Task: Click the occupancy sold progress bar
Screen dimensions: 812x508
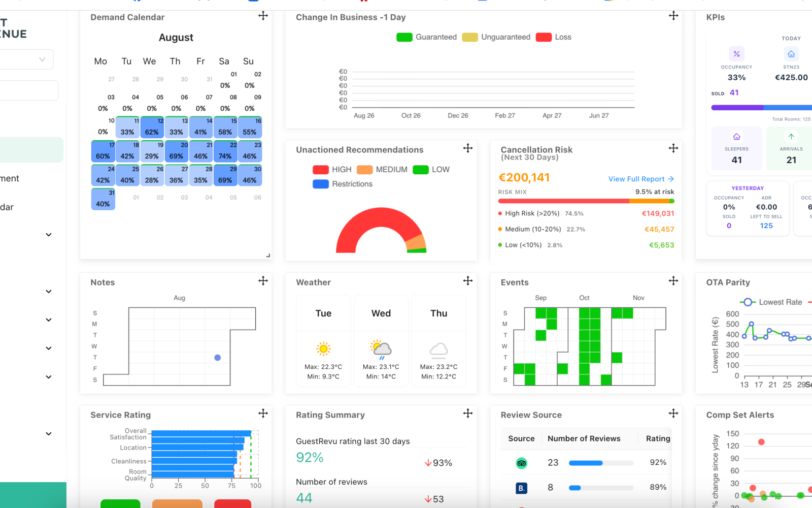Action: click(761, 108)
